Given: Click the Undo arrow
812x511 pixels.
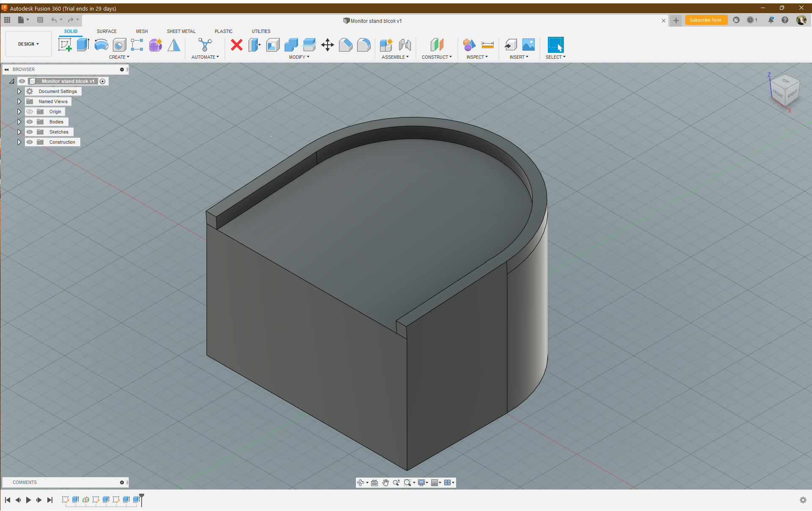Looking at the screenshot, I should (54, 20).
